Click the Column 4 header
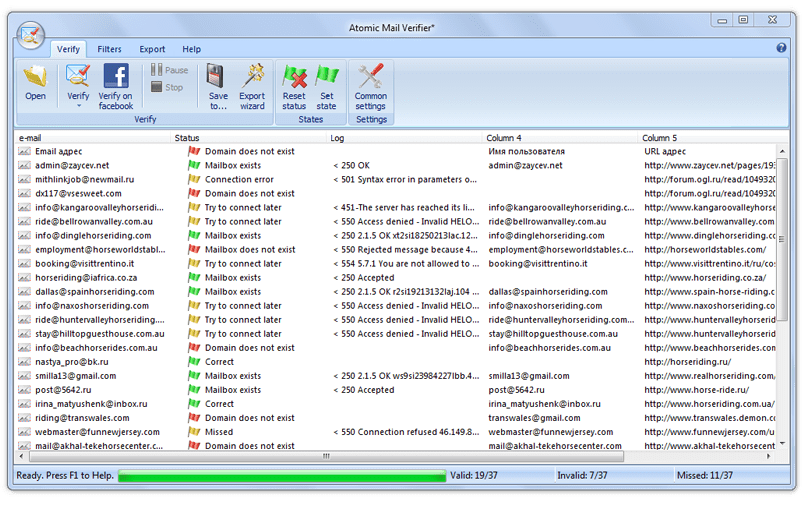Image resolution: width=804 pixels, height=524 pixels. pyautogui.click(x=560, y=138)
